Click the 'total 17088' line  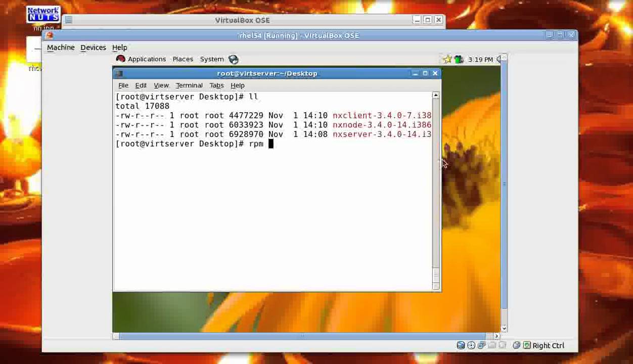pyautogui.click(x=143, y=106)
